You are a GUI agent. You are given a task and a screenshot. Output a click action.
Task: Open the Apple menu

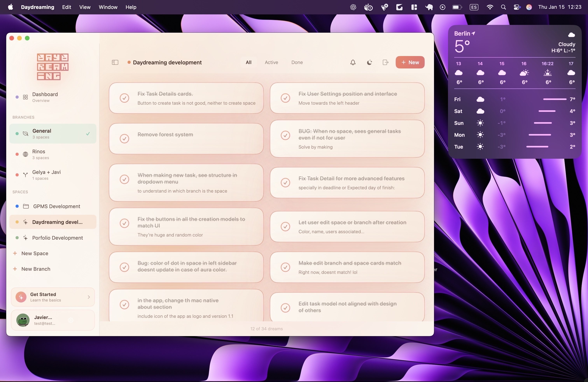point(10,7)
